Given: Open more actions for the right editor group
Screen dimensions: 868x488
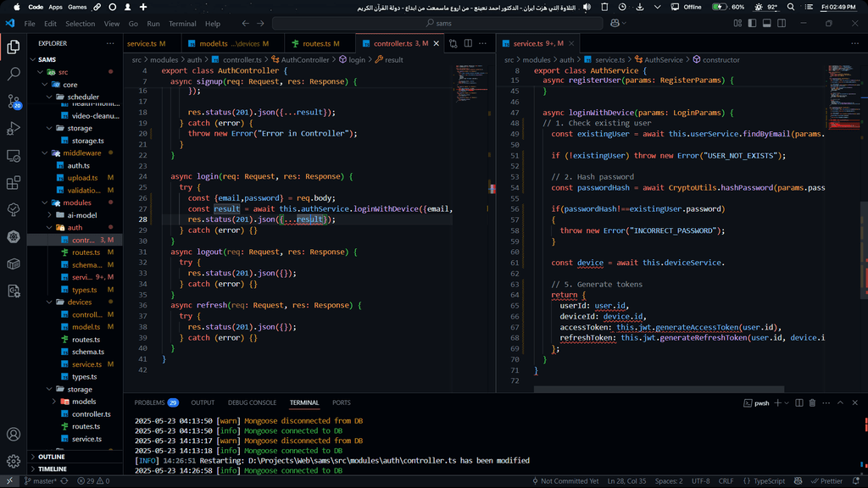Looking at the screenshot, I should 854,43.
